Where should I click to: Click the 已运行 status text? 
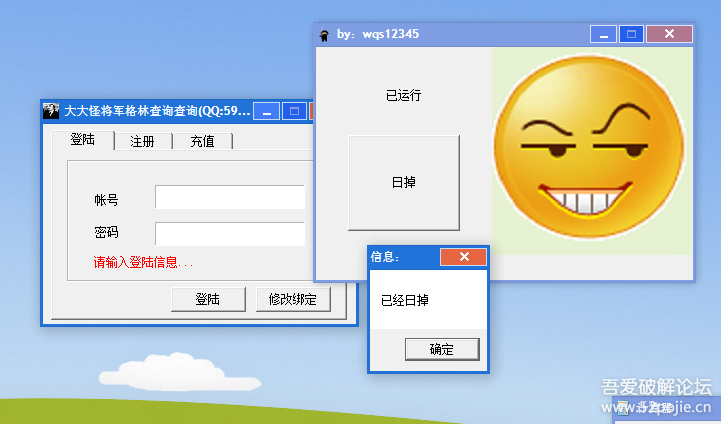403,95
